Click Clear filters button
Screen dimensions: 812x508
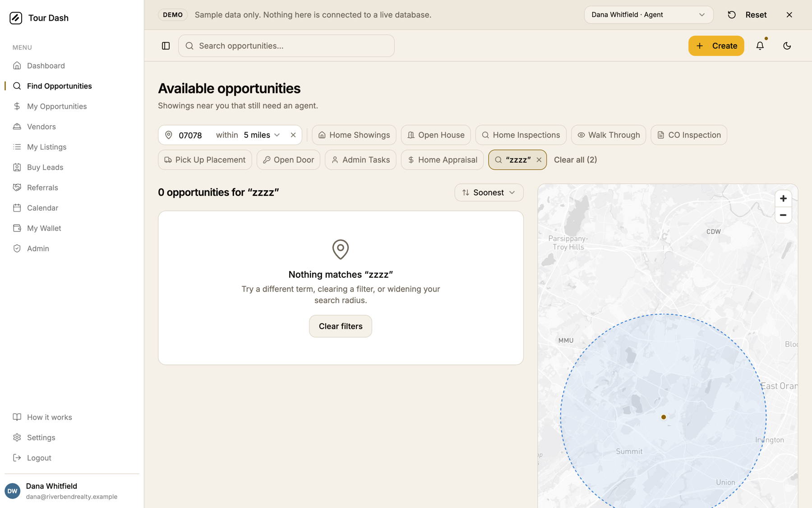coord(341,326)
